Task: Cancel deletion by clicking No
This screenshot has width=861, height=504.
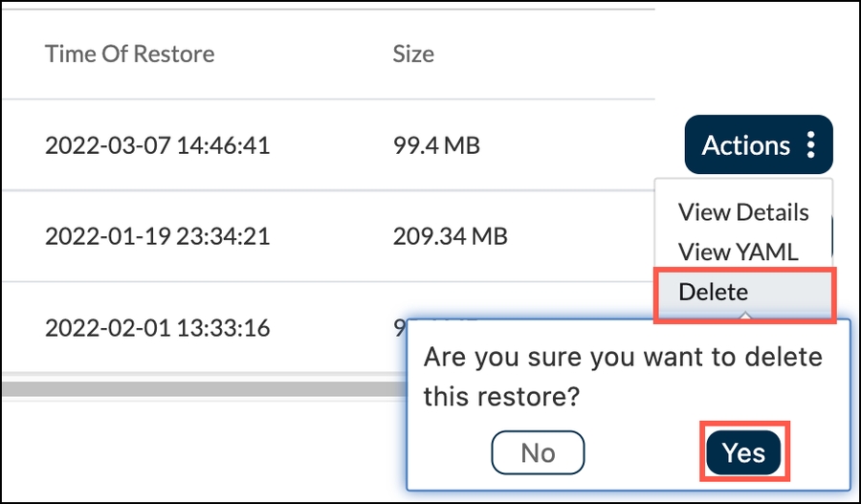Action: coord(538,452)
